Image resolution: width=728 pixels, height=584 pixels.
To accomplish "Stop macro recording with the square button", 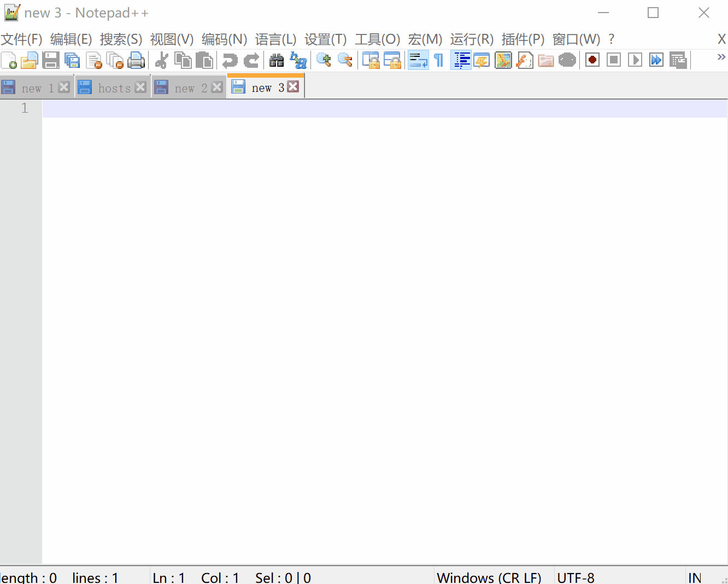I will [x=614, y=60].
